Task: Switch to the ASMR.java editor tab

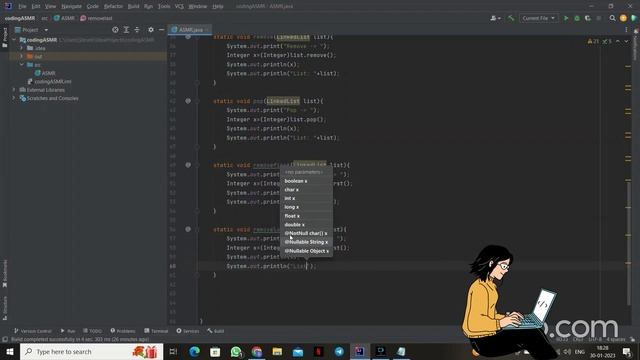Action: coord(190,30)
